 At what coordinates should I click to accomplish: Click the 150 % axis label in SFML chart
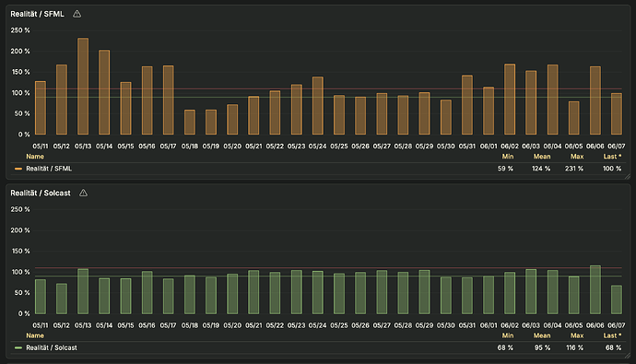click(x=20, y=72)
